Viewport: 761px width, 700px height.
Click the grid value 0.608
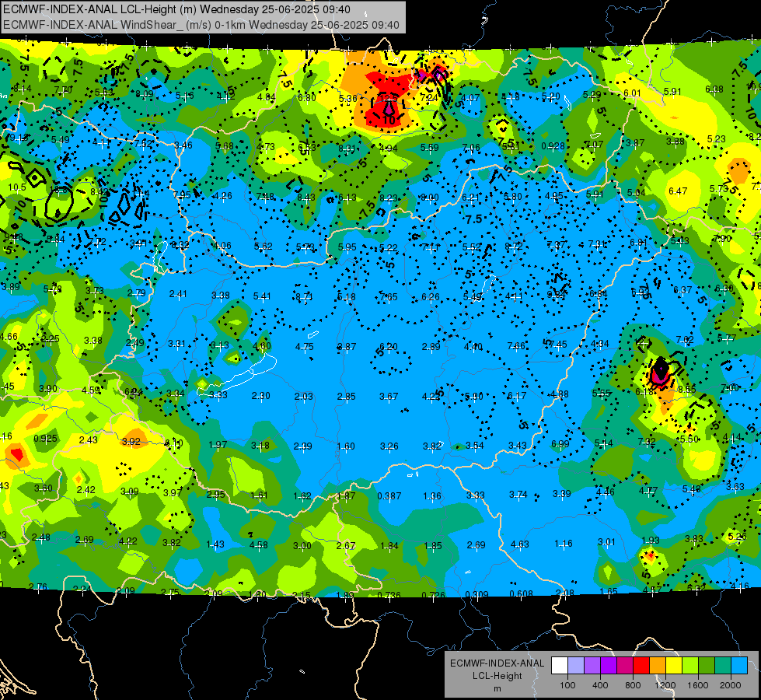[522, 593]
